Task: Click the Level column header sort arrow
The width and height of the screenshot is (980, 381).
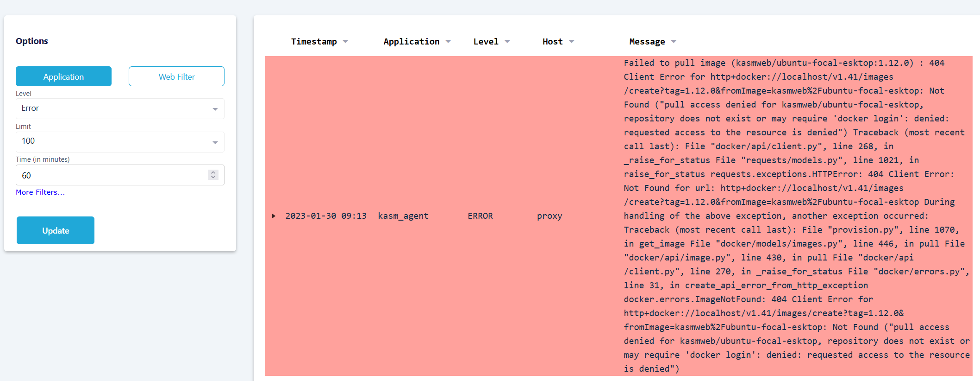Action: (x=507, y=42)
